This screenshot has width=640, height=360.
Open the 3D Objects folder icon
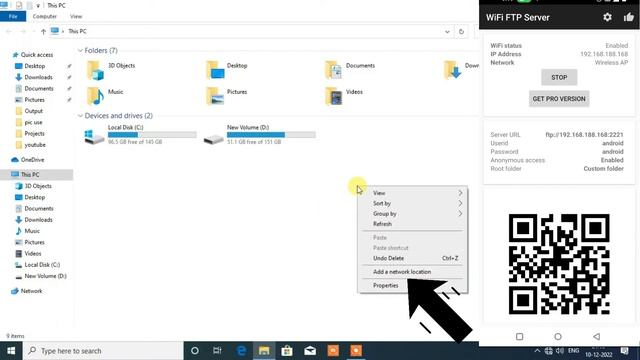(x=95, y=70)
